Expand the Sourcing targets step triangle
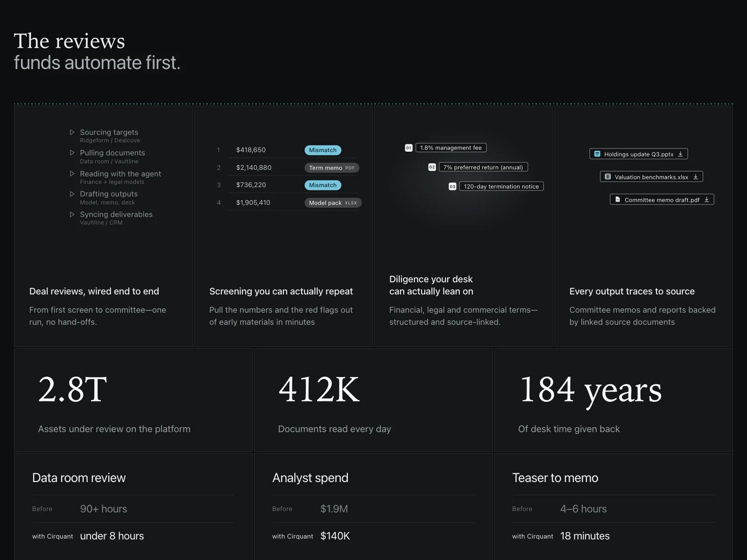 (72, 133)
